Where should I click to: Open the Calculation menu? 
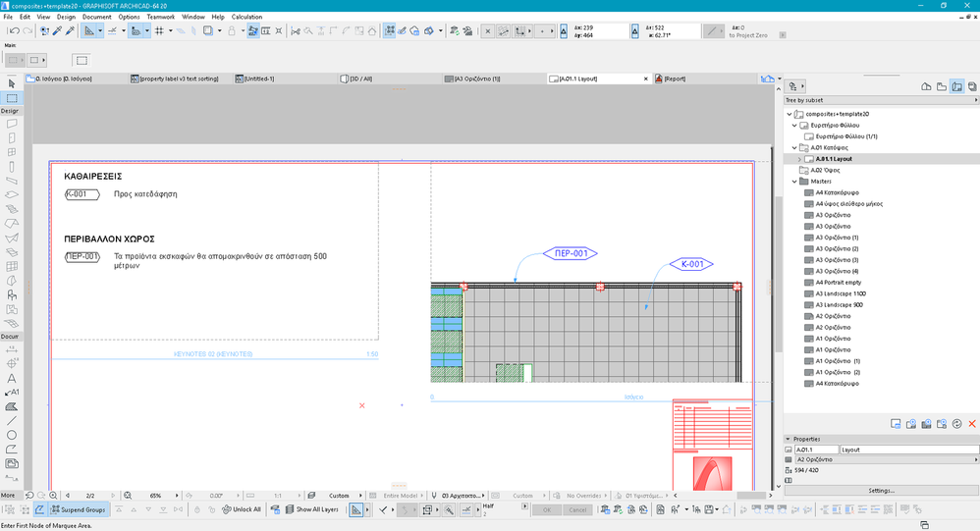coord(246,17)
